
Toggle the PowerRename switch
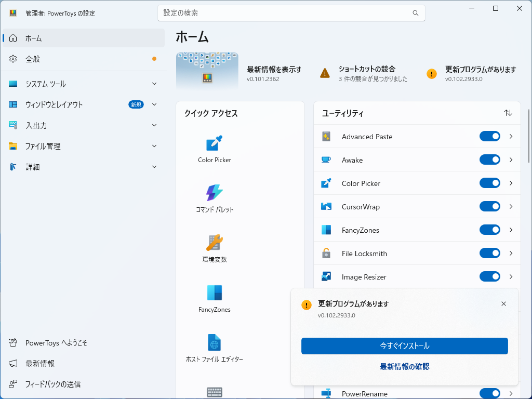489,394
